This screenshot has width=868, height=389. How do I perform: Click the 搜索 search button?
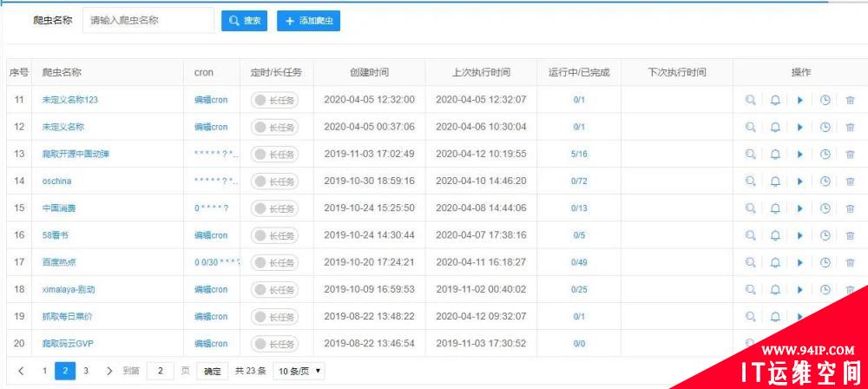click(244, 21)
